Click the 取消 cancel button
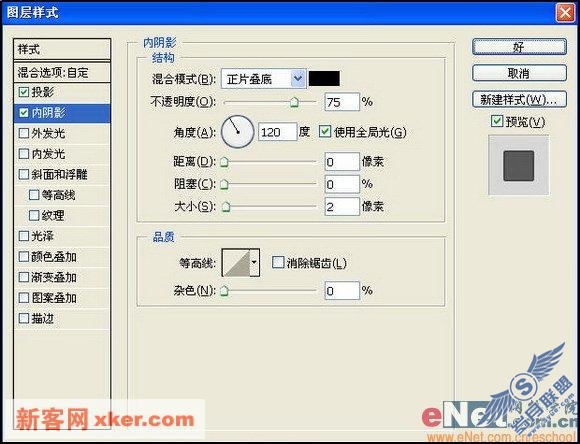The image size is (580, 444). [519, 73]
